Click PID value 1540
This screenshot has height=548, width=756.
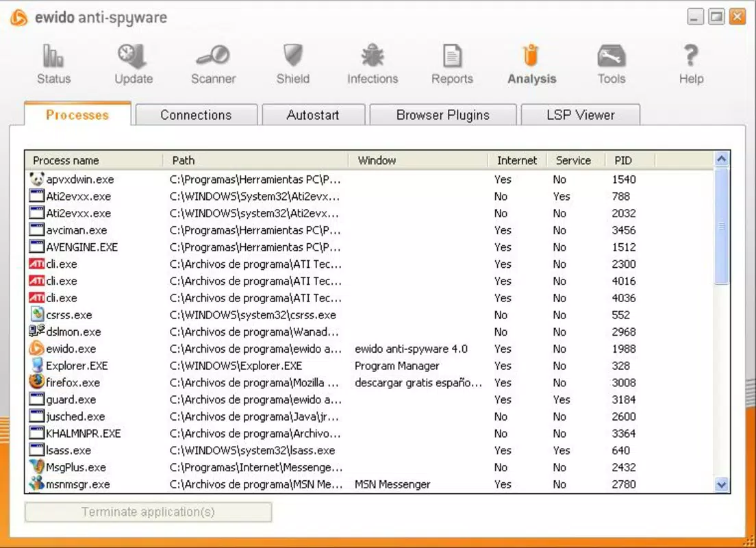pos(623,179)
